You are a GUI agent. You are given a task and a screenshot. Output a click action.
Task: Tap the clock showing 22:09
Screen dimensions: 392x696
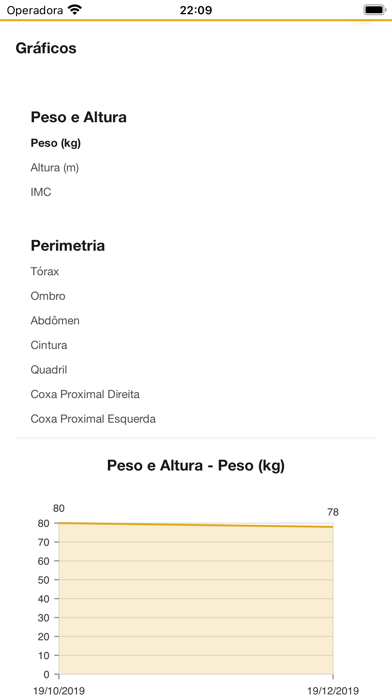pyautogui.click(x=196, y=10)
